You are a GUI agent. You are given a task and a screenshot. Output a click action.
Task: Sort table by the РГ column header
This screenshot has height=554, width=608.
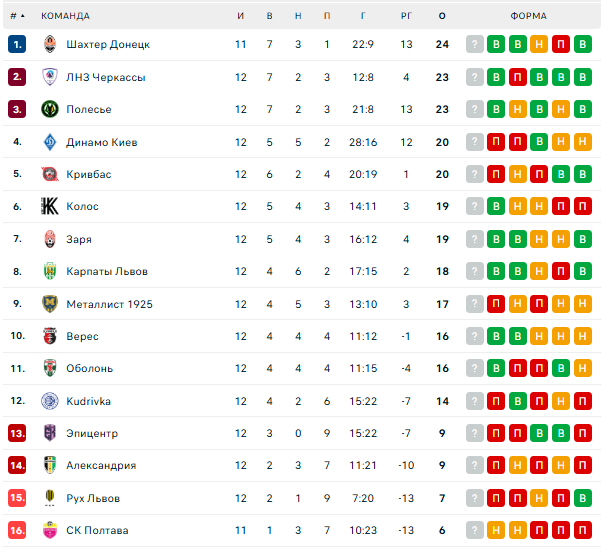pyautogui.click(x=406, y=16)
